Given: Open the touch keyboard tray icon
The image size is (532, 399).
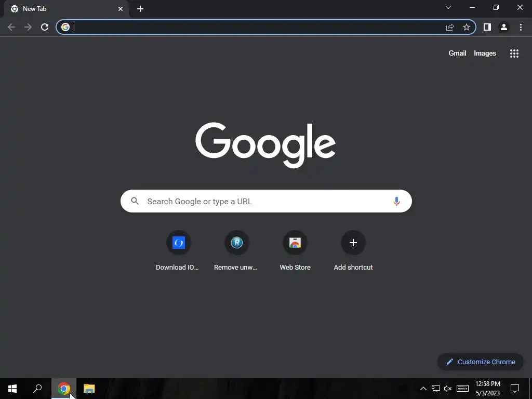Looking at the screenshot, I should [462, 389].
